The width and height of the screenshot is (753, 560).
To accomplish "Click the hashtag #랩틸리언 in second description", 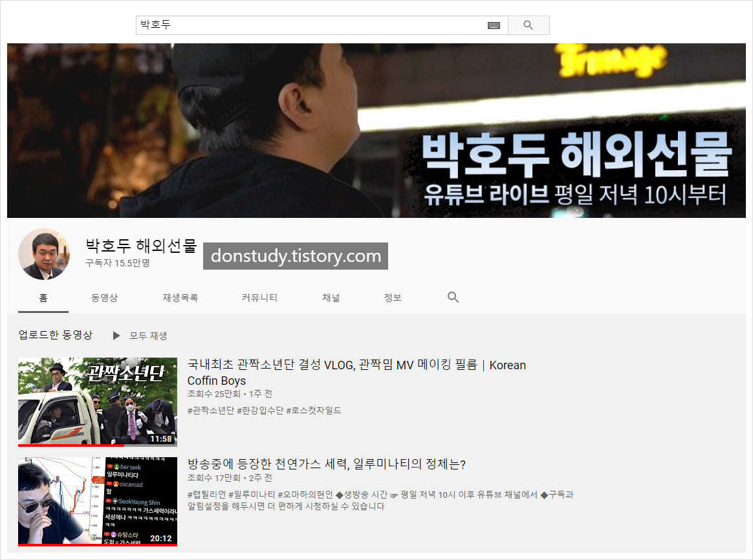I will (x=206, y=495).
